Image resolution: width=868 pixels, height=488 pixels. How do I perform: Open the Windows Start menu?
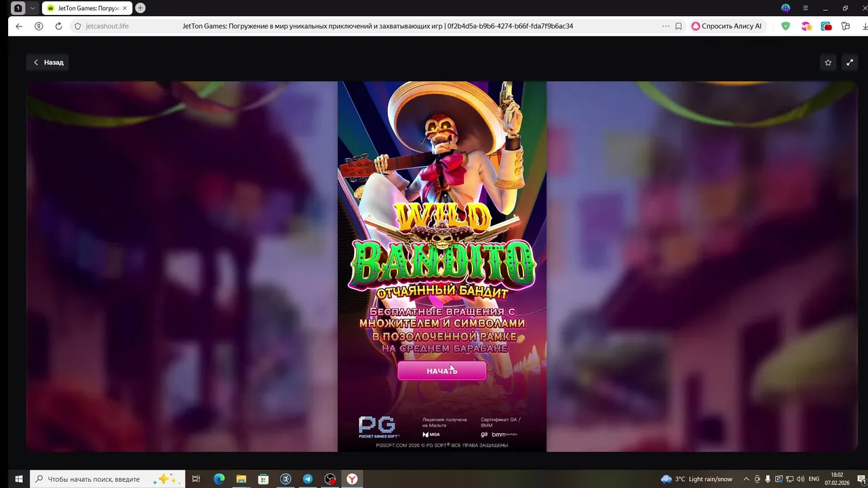(x=19, y=479)
